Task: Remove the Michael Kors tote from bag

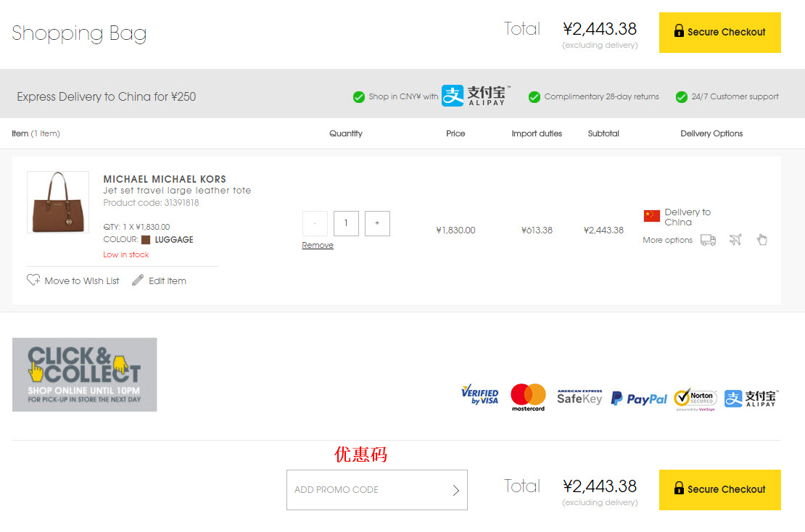Action: click(x=318, y=245)
